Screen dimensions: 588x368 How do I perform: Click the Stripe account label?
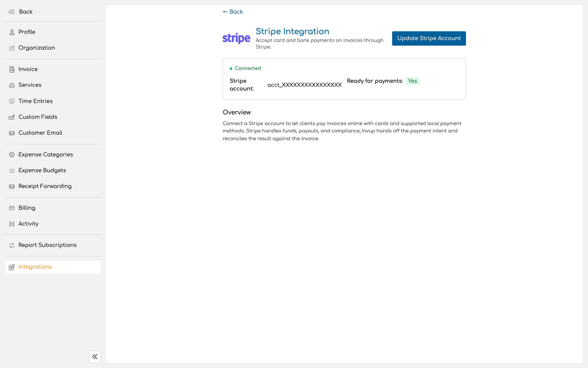(242, 85)
